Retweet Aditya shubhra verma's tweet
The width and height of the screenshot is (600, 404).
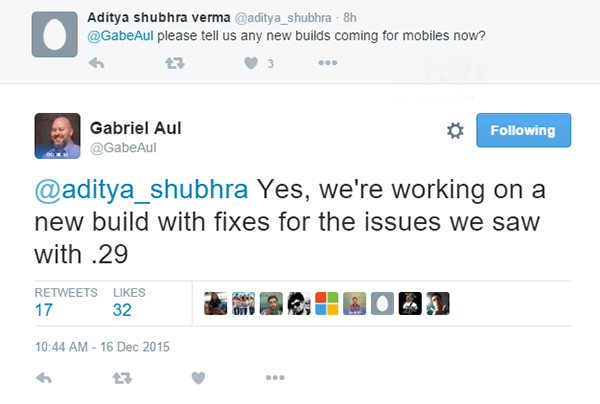pos(175,63)
